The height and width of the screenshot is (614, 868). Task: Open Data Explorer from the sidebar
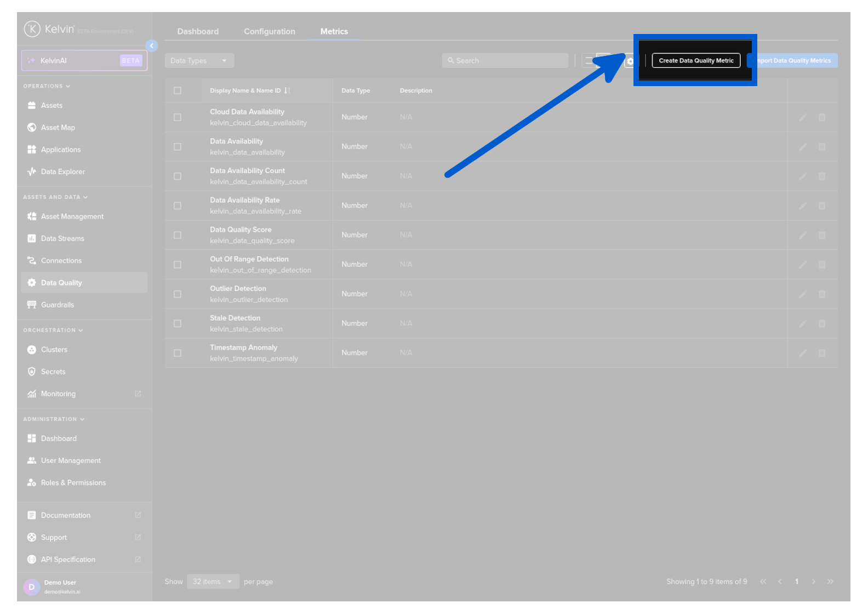62,172
